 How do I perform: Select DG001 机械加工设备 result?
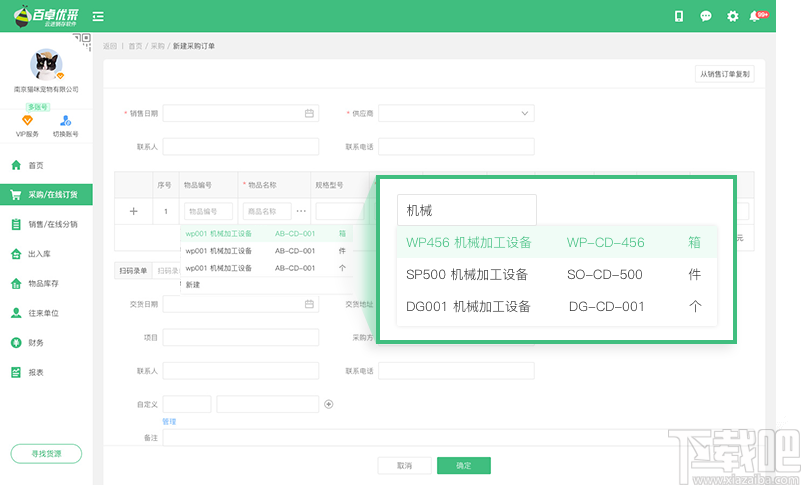557,307
